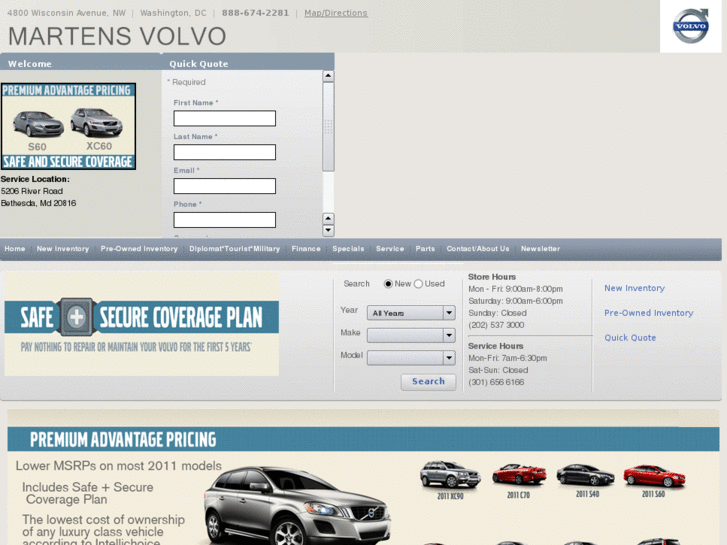Click 'Lower MSRPs on most 2011 models' text
This screenshot has height=545, width=727.
coord(119,466)
